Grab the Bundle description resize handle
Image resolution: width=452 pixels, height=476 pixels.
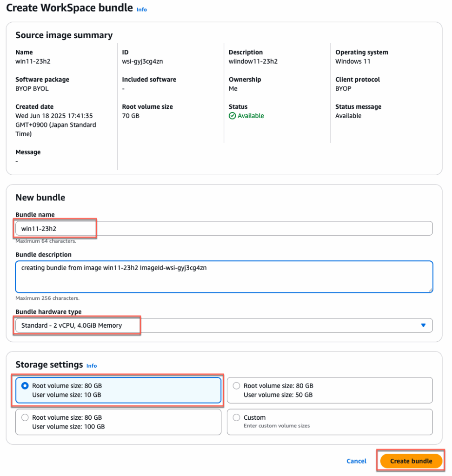pos(430,290)
